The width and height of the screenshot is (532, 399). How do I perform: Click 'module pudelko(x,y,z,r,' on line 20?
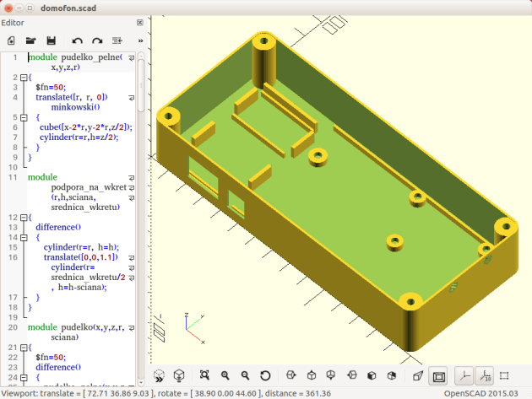(x=76, y=327)
